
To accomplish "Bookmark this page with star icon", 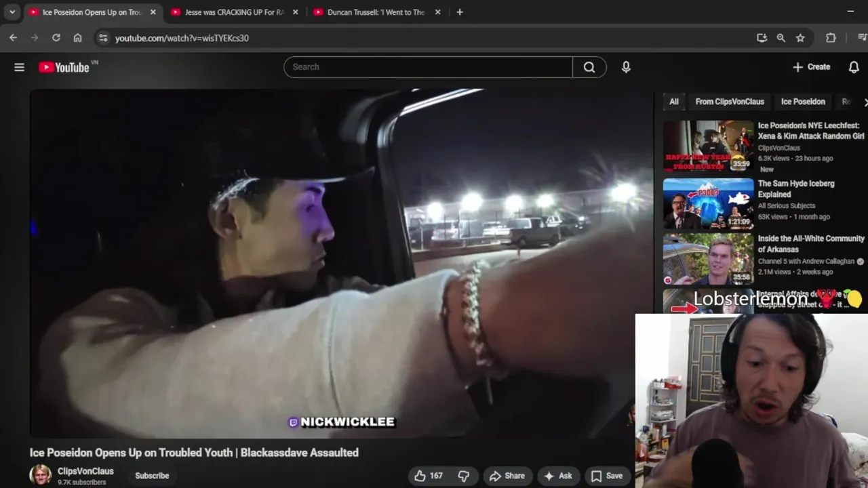I will 800,38.
